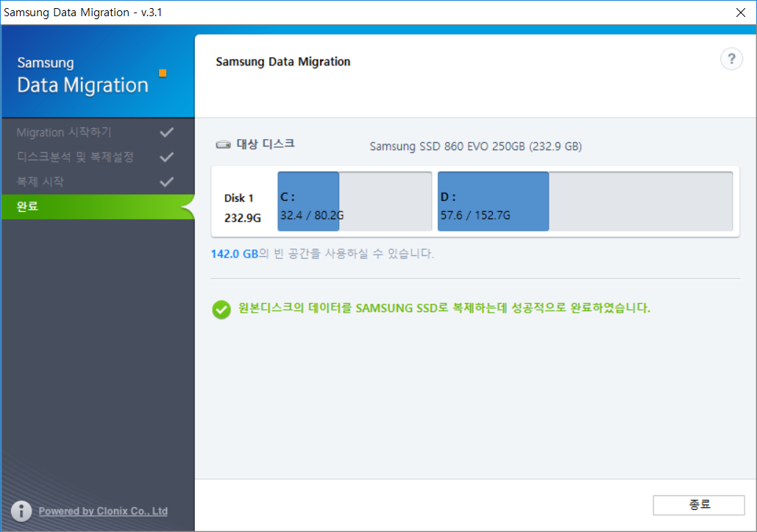Click the checkmark next to 복제 시작
The height and width of the screenshot is (532, 757).
166,182
